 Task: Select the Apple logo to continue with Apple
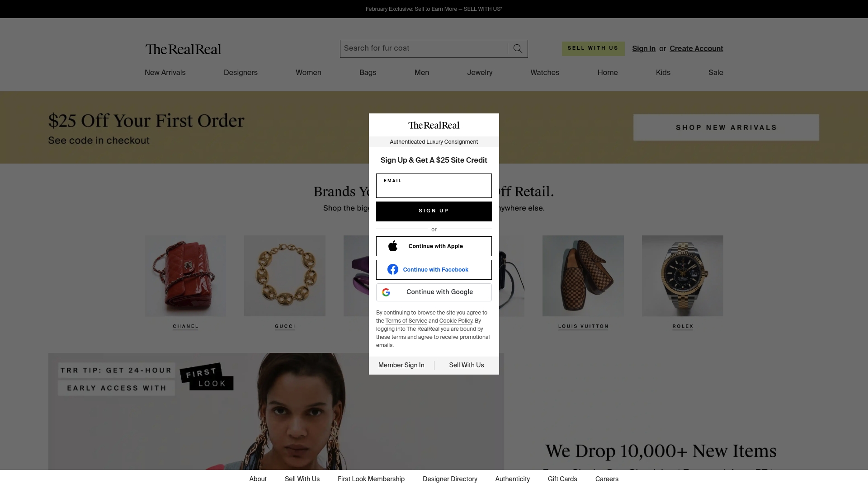[x=392, y=246]
